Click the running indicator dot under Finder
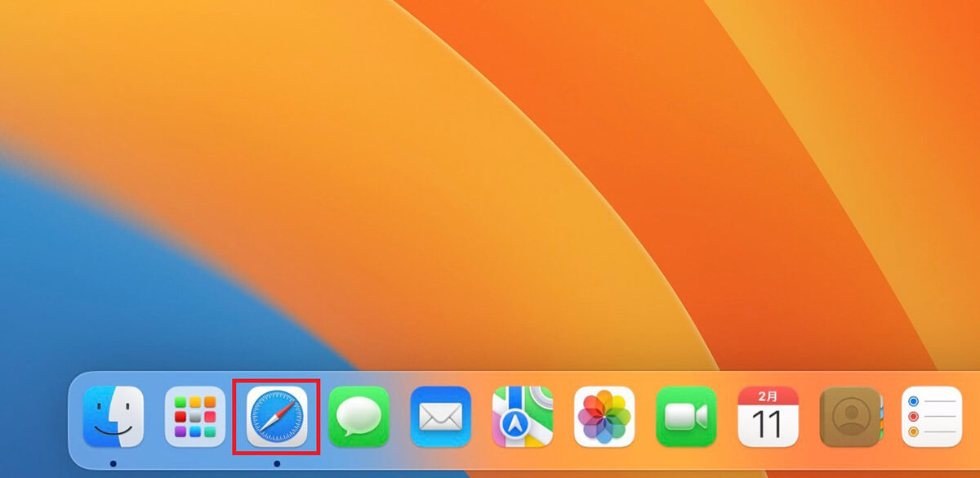The image size is (980, 478). [x=114, y=463]
